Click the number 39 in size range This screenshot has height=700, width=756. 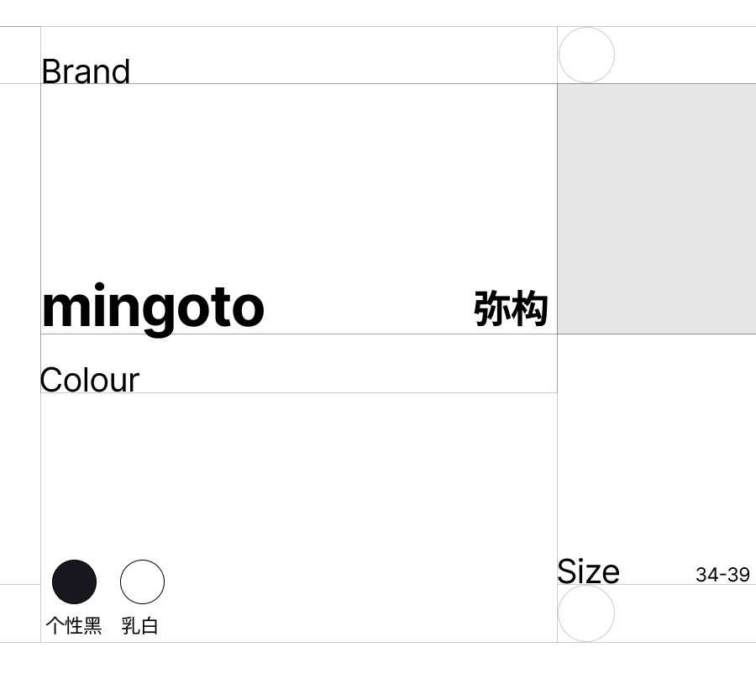[738, 575]
